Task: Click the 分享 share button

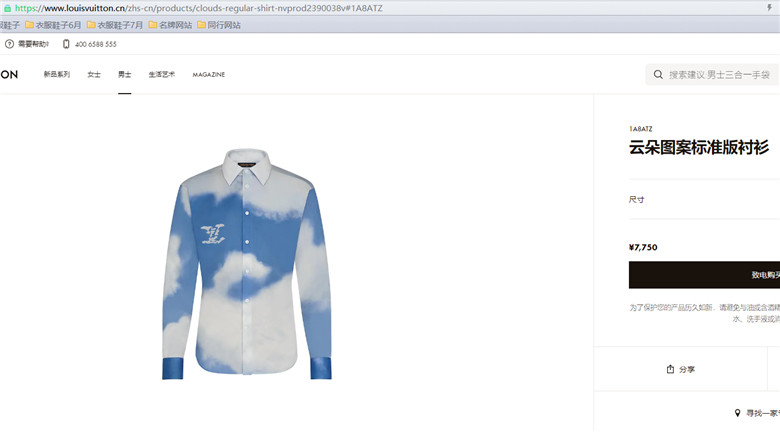Action: point(681,369)
